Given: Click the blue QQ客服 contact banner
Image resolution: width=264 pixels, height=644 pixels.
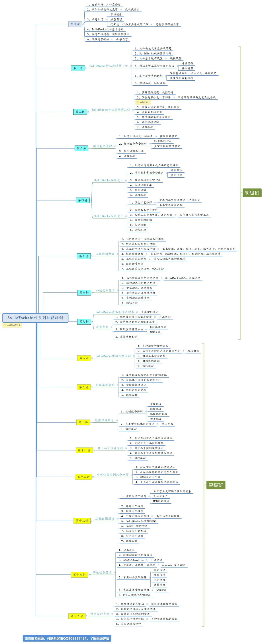Looking at the screenshot, I should pyautogui.click(x=67, y=638).
